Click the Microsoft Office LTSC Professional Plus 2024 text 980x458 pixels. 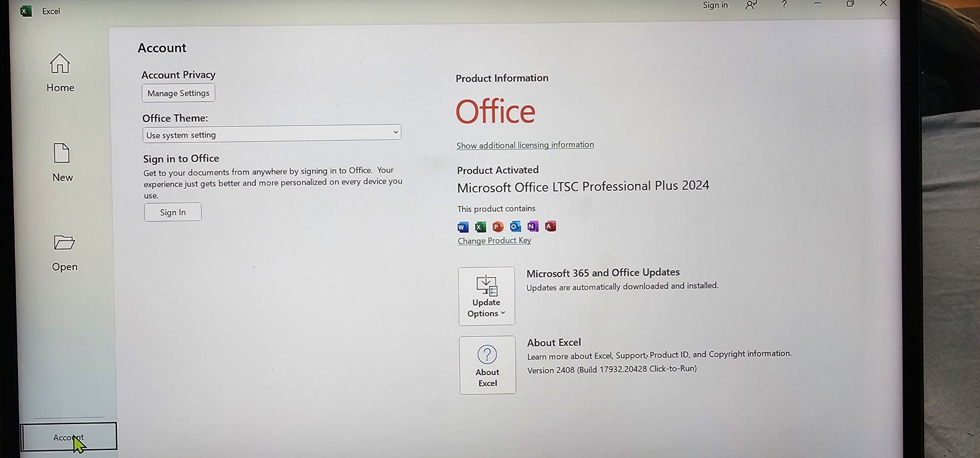[x=583, y=187]
